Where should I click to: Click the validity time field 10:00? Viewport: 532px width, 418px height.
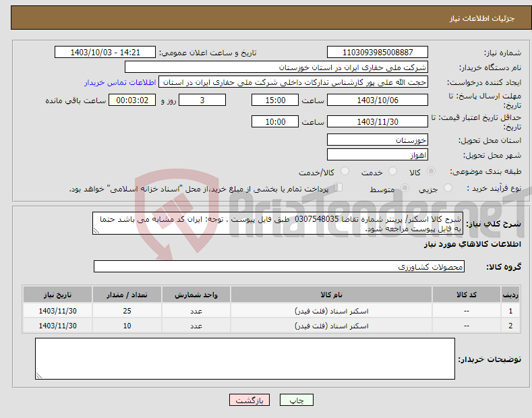coord(275,121)
